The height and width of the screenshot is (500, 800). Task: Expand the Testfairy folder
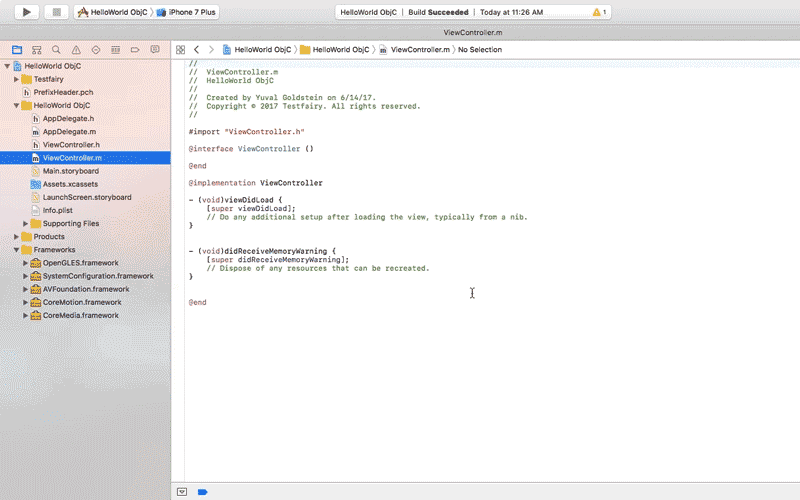(x=17, y=79)
